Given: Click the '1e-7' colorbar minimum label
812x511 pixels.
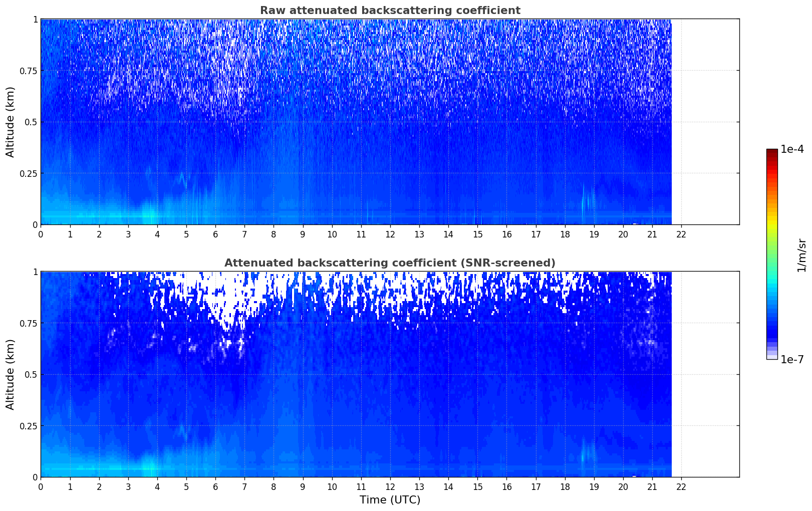Looking at the screenshot, I should click(x=792, y=360).
